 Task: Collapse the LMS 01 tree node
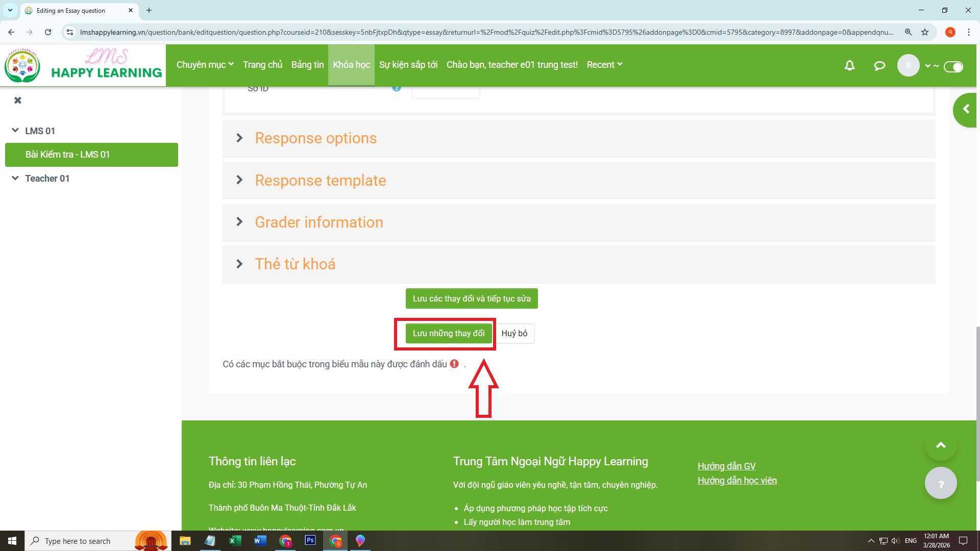pos(15,131)
